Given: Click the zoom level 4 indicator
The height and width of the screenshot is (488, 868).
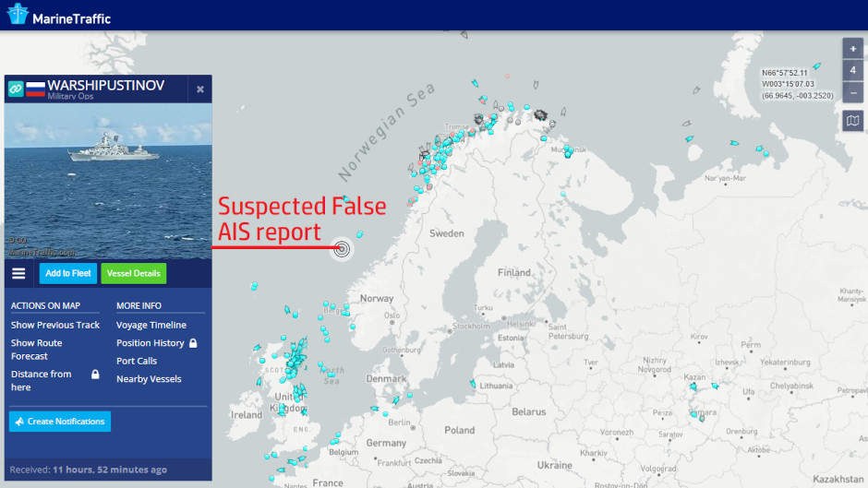Looking at the screenshot, I should (852, 71).
